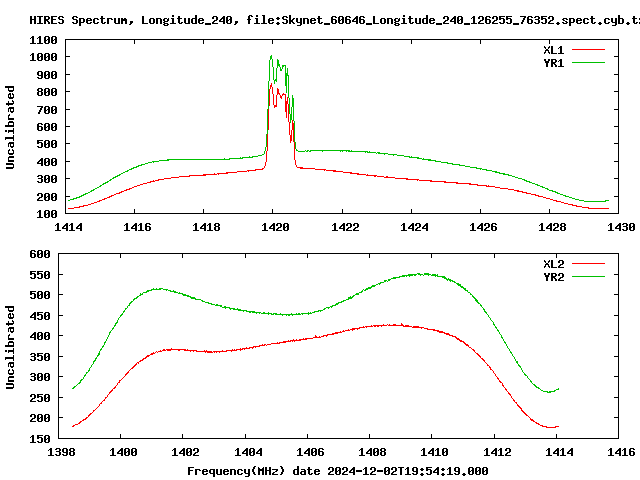This screenshot has height=480, width=640.
Task: Click the red XL1 hydrogen line peak
Action: (x=271, y=84)
